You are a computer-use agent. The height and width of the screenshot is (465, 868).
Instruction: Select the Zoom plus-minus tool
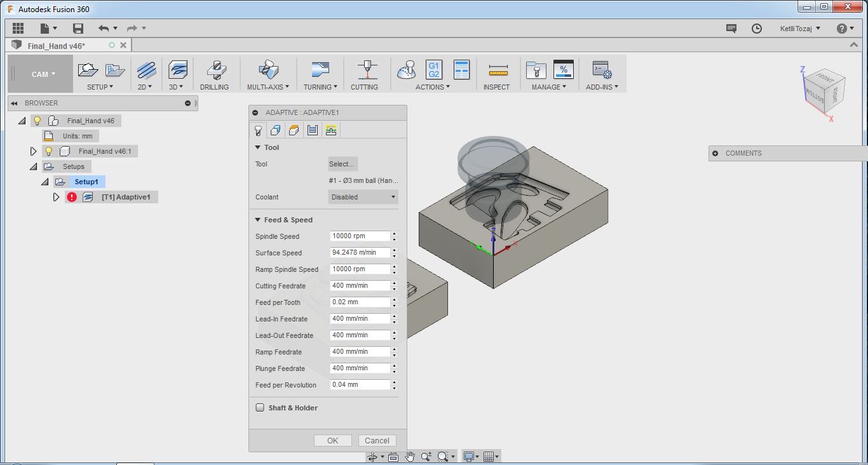[x=426, y=457]
